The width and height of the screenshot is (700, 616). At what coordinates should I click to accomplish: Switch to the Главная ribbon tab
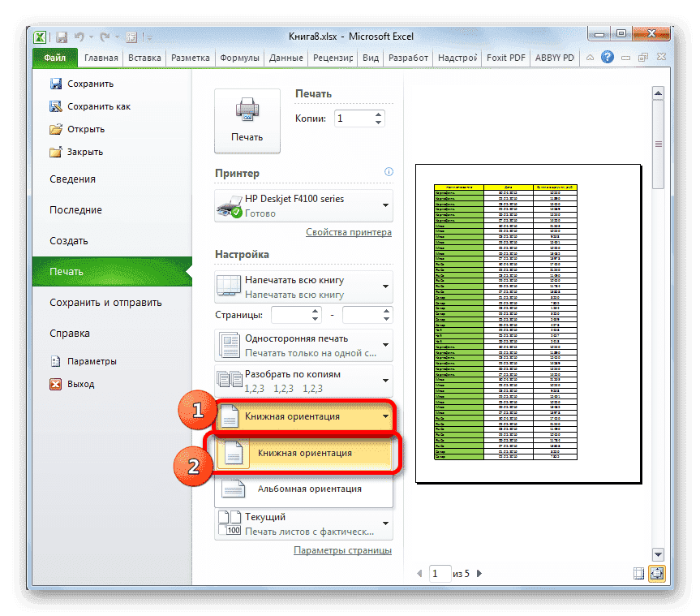[x=101, y=58]
